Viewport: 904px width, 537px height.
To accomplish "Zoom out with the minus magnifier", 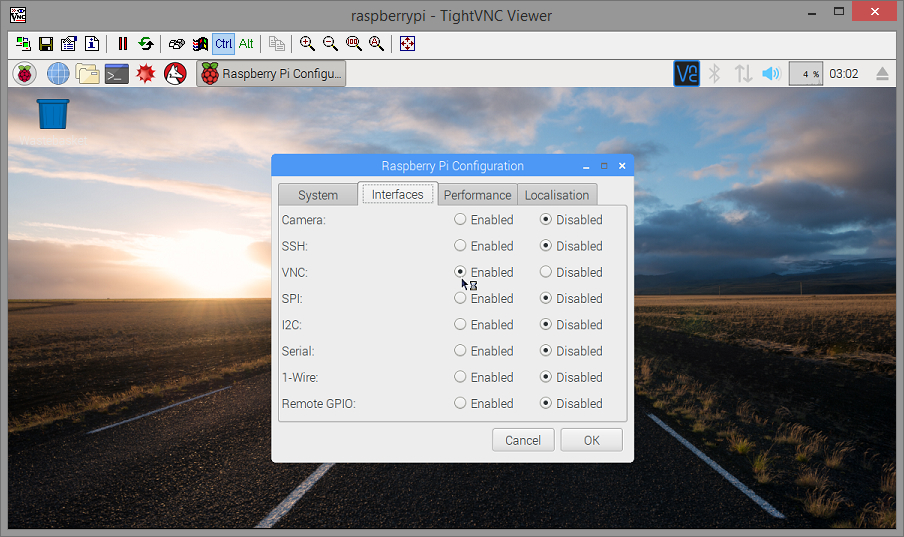I will [330, 44].
